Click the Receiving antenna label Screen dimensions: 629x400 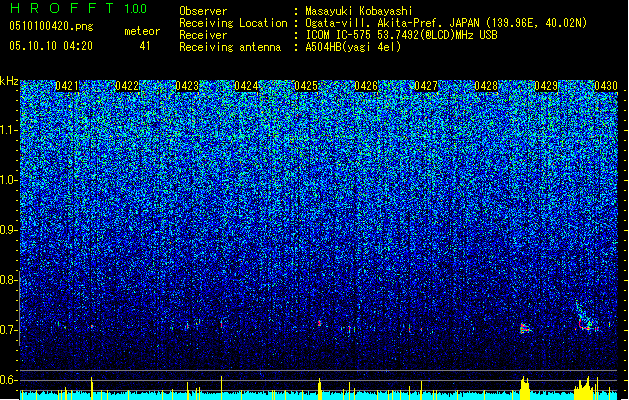(230, 47)
